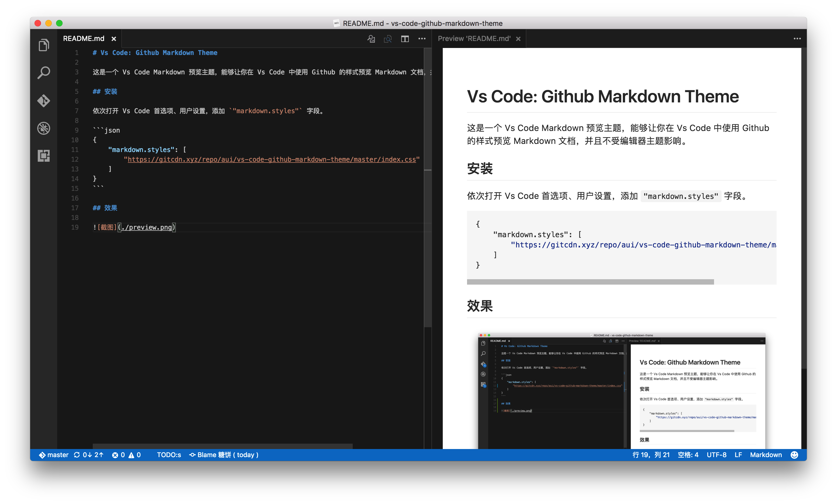Click the gitcdn.xyz index.css URL in the editor

point(272,159)
